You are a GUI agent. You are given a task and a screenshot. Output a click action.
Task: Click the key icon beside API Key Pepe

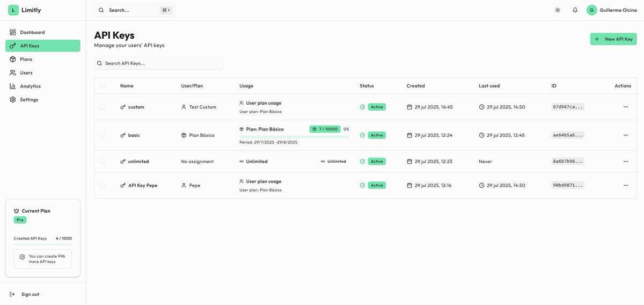[x=123, y=185]
